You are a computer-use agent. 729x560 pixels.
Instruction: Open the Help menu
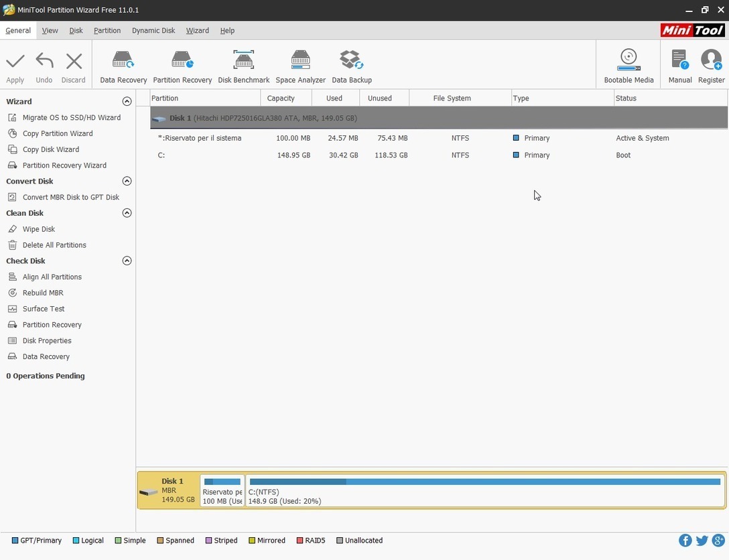tap(227, 30)
